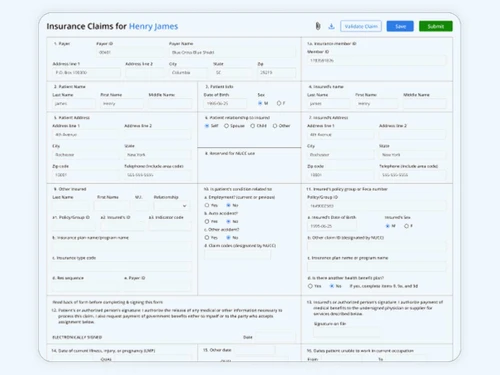
Task: Click the Other claim ID designated by NUCC field
Action: pyautogui.click(x=376, y=247)
